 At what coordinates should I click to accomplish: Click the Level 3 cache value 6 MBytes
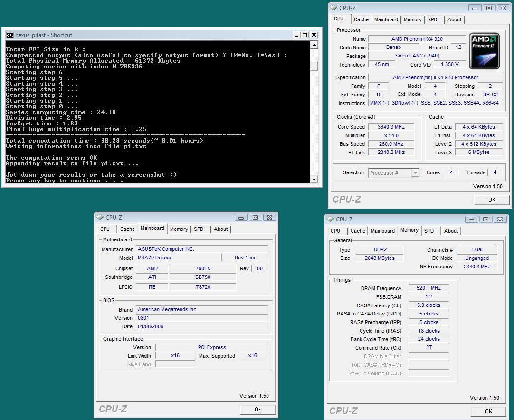(x=478, y=152)
